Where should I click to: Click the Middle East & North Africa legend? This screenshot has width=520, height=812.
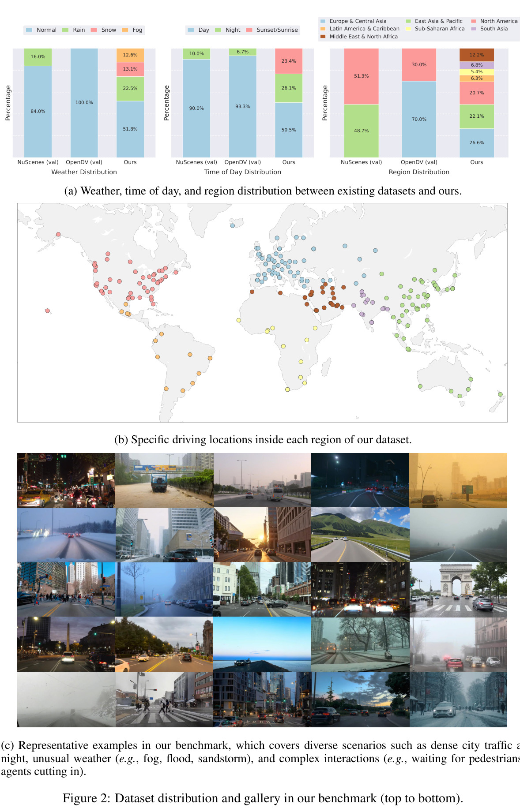coord(359,37)
